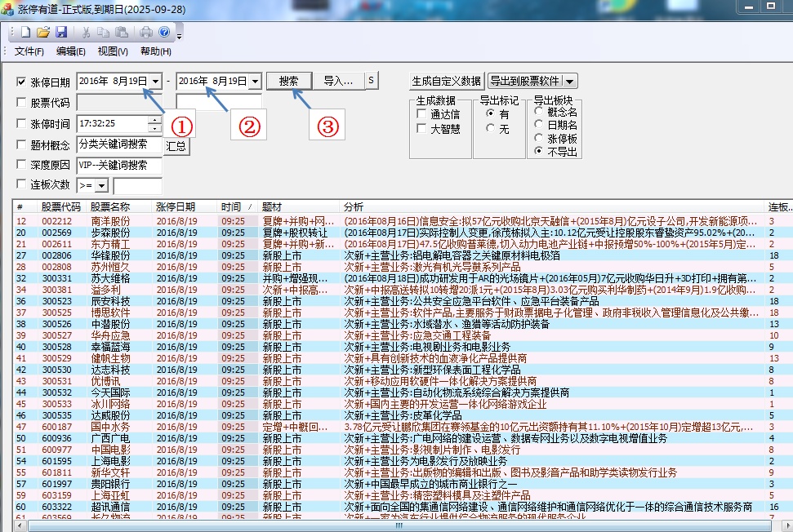Image resolution: width=793 pixels, height=532 pixels.
Task: Select the 幸福蓝海 stock name
Action: point(110,347)
